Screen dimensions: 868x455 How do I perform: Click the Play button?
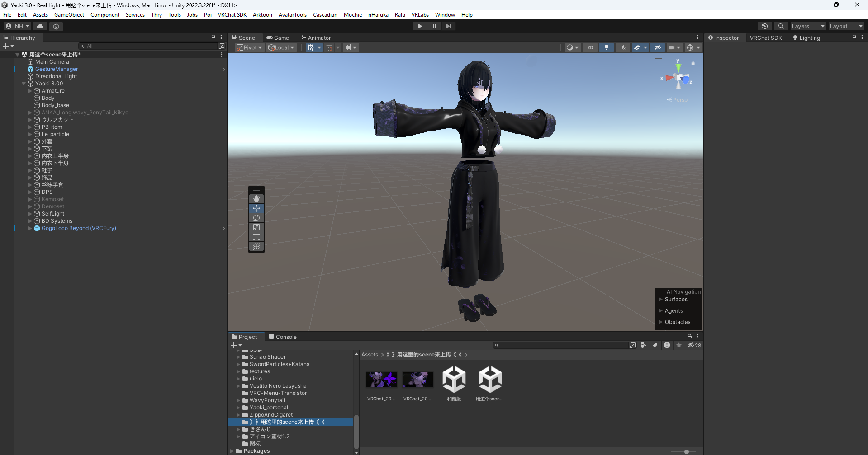[420, 26]
